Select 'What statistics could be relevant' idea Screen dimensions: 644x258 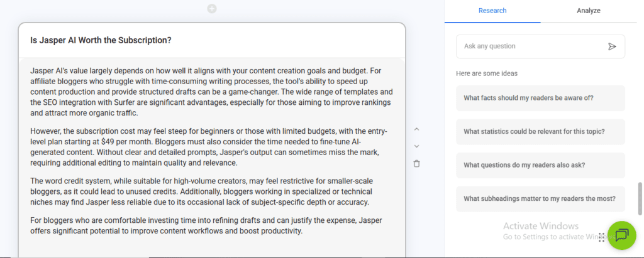[x=540, y=132]
